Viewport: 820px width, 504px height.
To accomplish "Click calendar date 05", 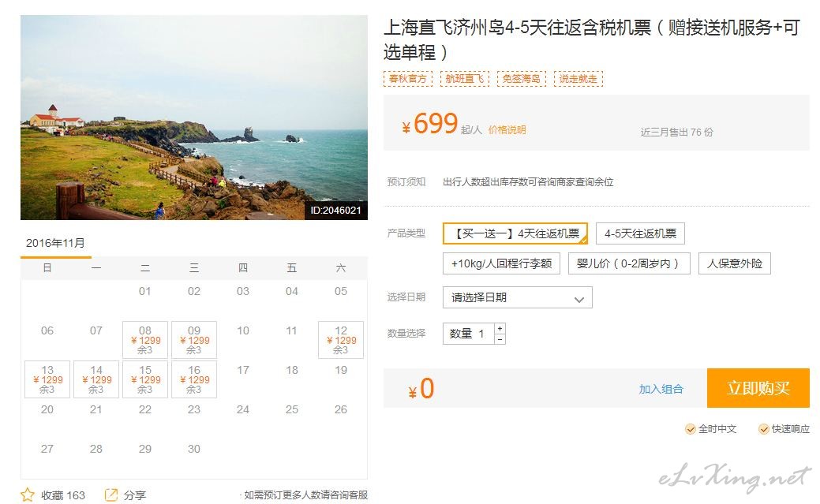I will [341, 291].
